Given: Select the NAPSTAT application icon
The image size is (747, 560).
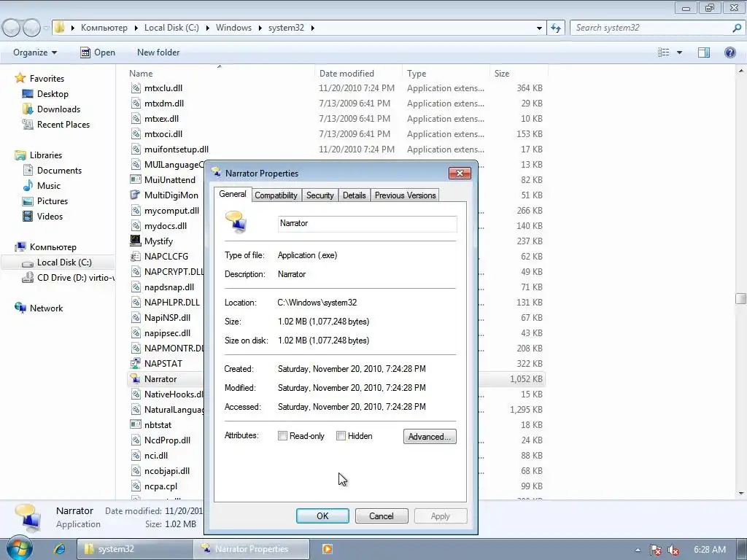Looking at the screenshot, I should click(136, 363).
